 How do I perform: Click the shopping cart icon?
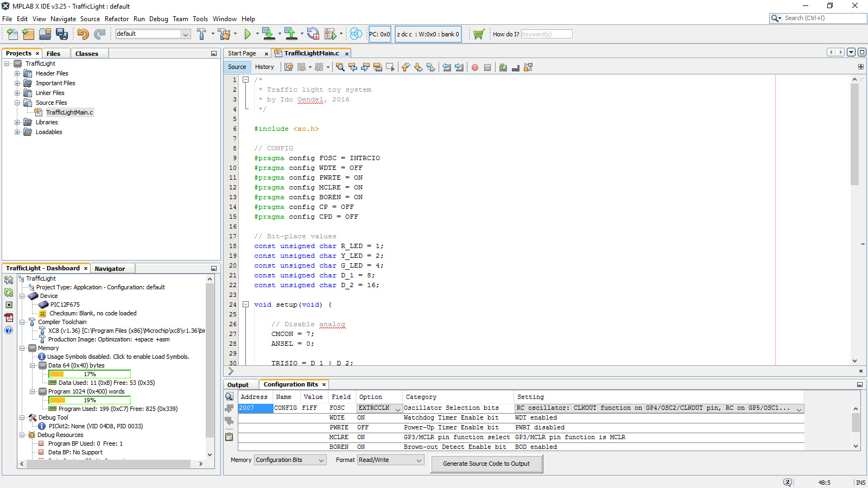478,34
